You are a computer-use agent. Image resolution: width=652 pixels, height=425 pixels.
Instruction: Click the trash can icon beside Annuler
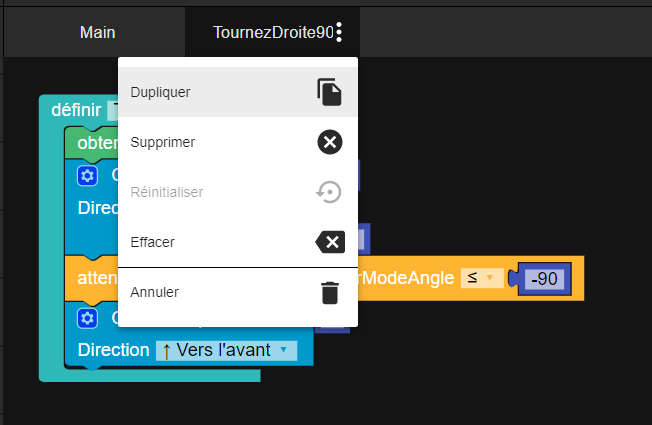[330, 292]
